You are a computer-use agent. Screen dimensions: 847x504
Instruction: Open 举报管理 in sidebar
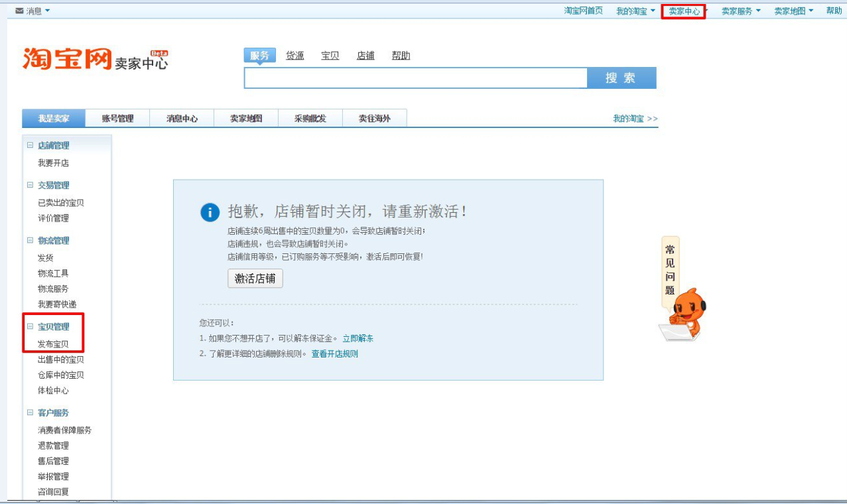[x=53, y=476]
